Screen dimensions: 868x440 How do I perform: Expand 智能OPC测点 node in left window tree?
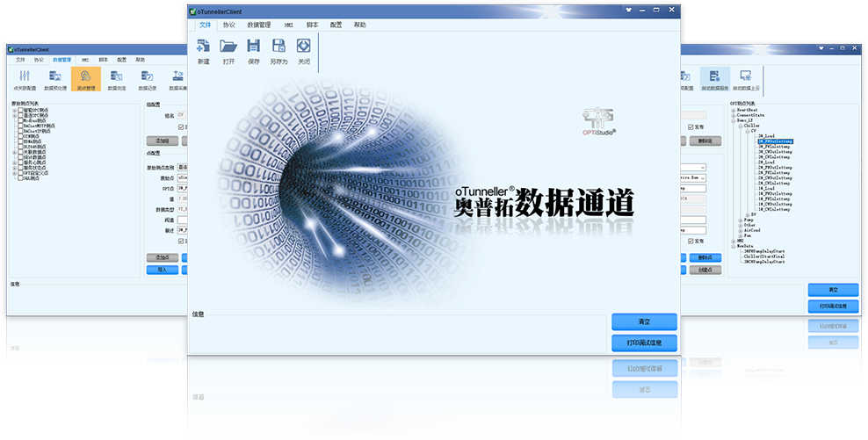[x=15, y=110]
